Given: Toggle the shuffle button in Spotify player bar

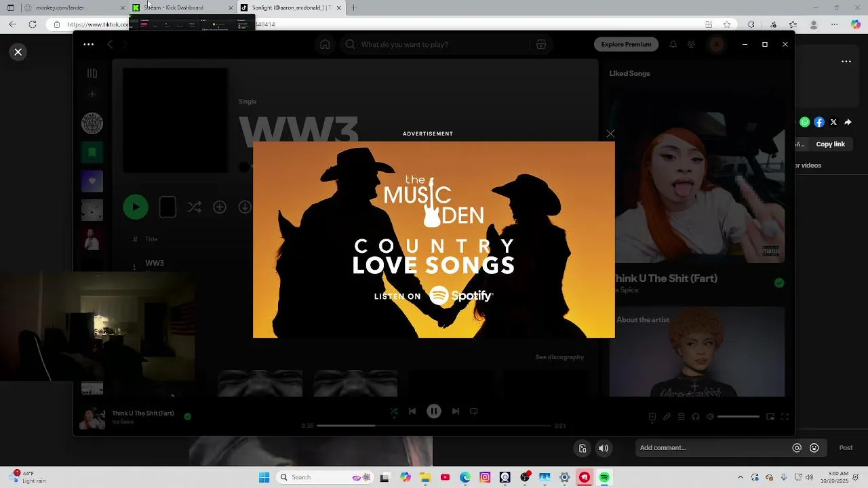Looking at the screenshot, I should tap(394, 411).
